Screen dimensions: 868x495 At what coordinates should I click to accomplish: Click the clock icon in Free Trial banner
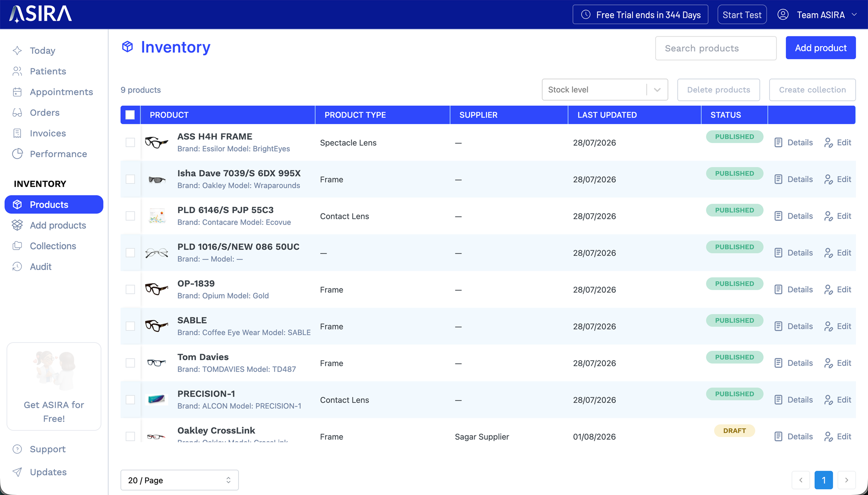pyautogui.click(x=586, y=15)
